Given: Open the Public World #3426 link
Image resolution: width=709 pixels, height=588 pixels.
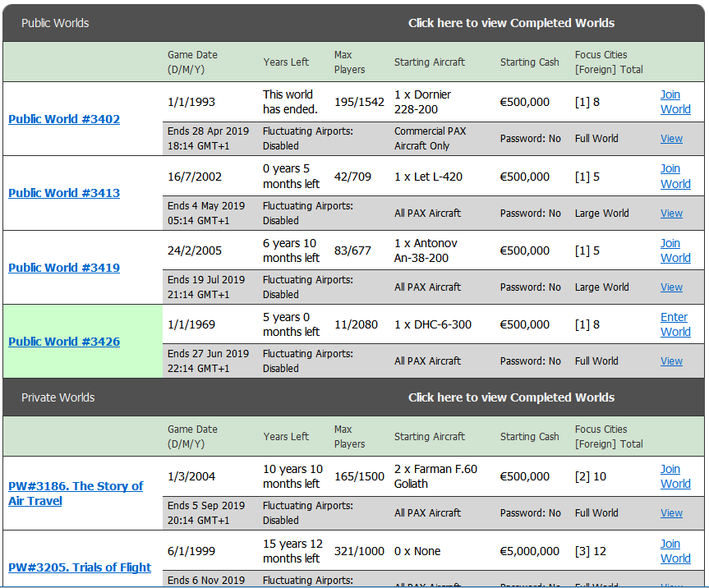Looking at the screenshot, I should point(64,342).
